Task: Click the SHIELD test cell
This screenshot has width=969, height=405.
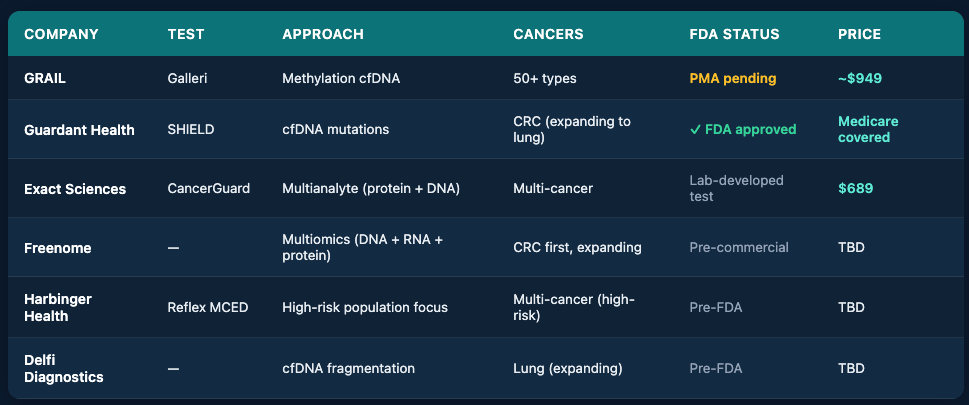Action: (x=191, y=130)
